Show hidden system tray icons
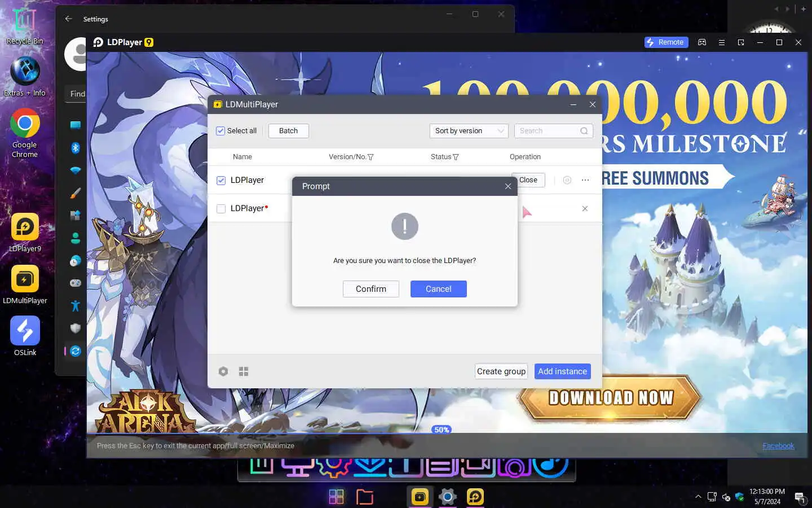The width and height of the screenshot is (812, 508). [698, 497]
